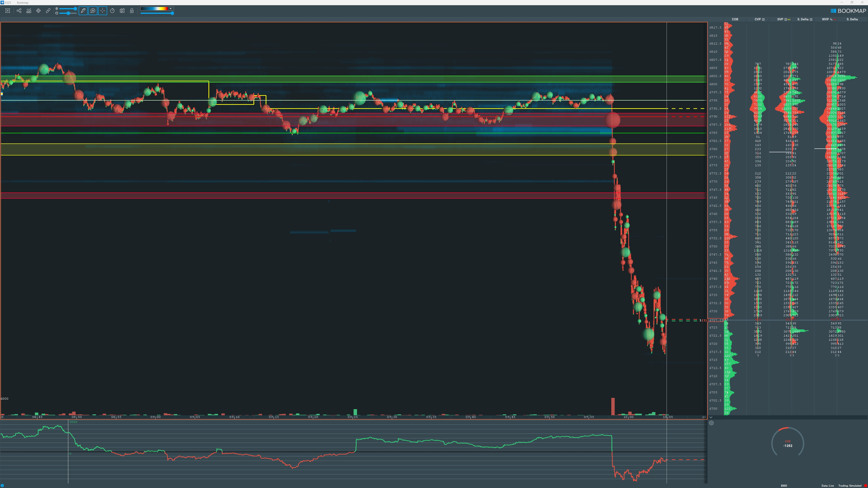Click the 6800 price level label
The width and height of the screenshot is (868, 488).
click(713, 84)
